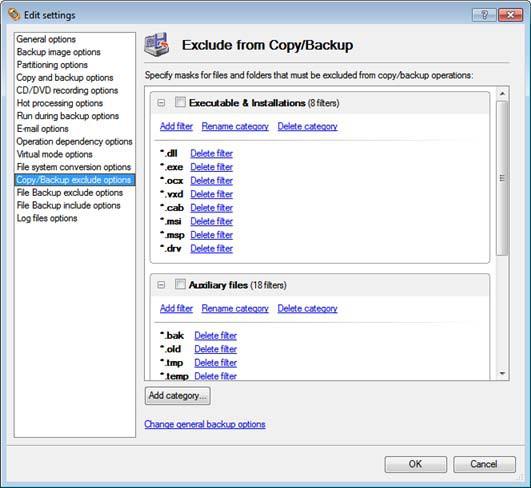Screen dimensions: 531x488
Task: Click the *.dll filter text
Action: pos(169,153)
